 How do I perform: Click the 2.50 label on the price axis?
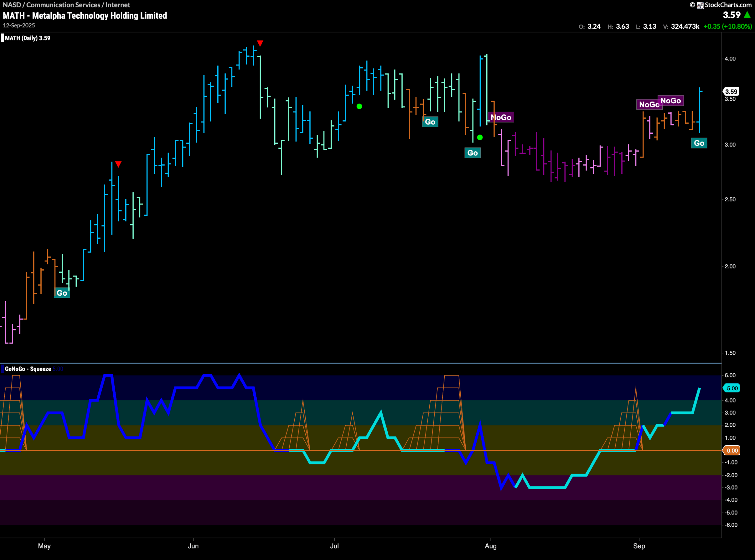(x=730, y=199)
